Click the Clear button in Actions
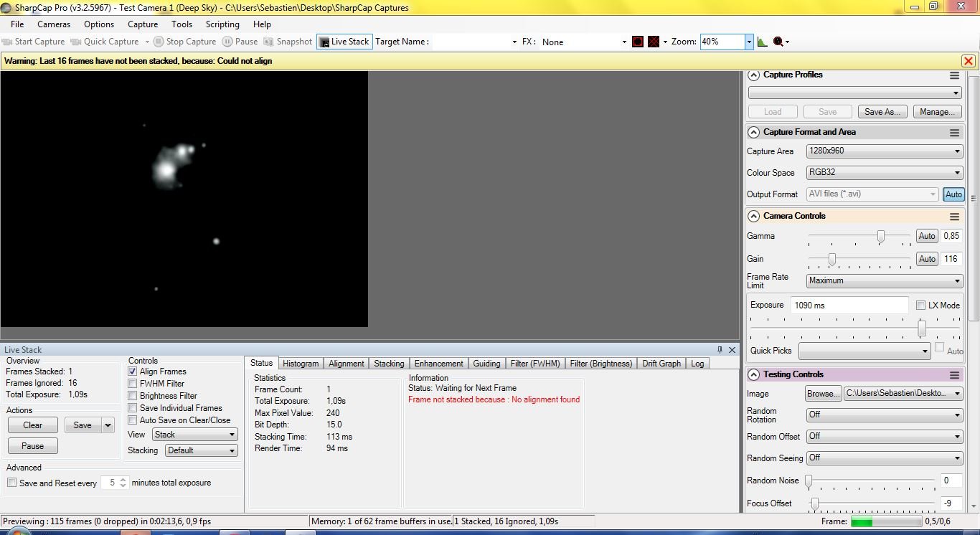Screen dimensions: 980x535 [33, 425]
